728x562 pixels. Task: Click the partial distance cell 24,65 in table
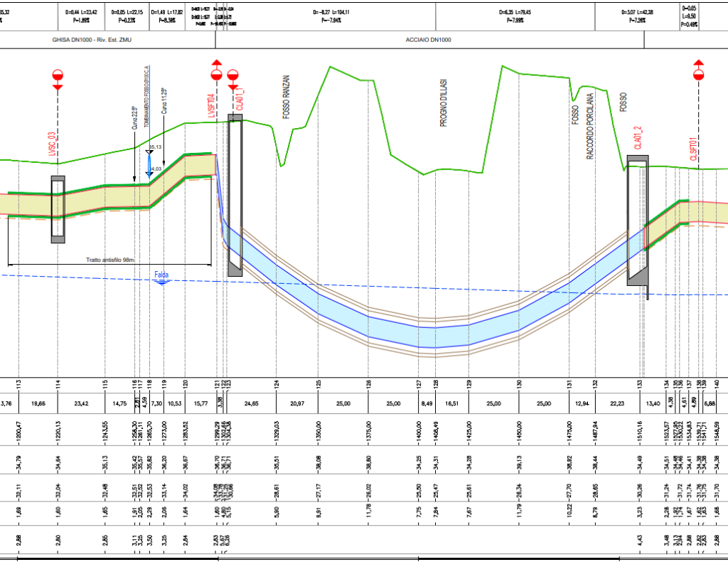(x=252, y=404)
